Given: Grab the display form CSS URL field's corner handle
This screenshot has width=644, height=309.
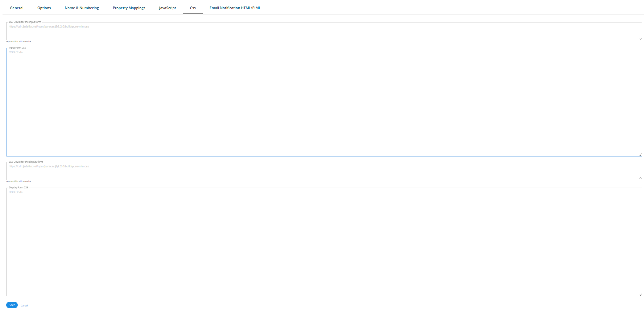Looking at the screenshot, I should point(640,178).
